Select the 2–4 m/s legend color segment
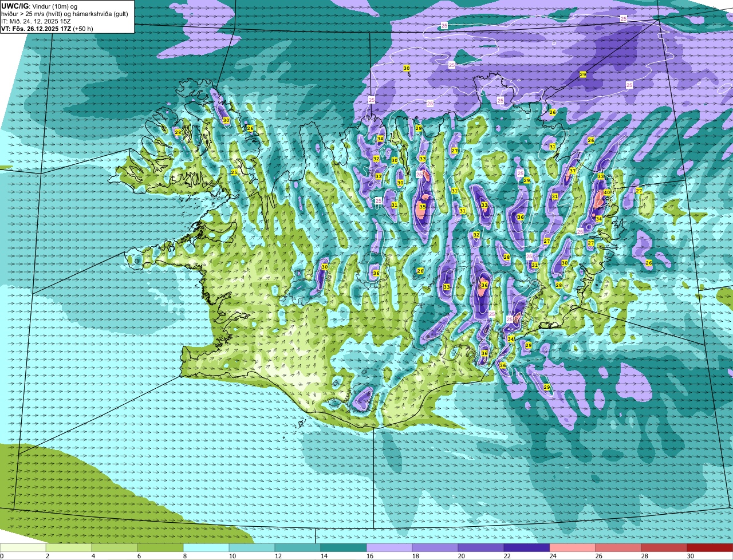 tap(69, 547)
